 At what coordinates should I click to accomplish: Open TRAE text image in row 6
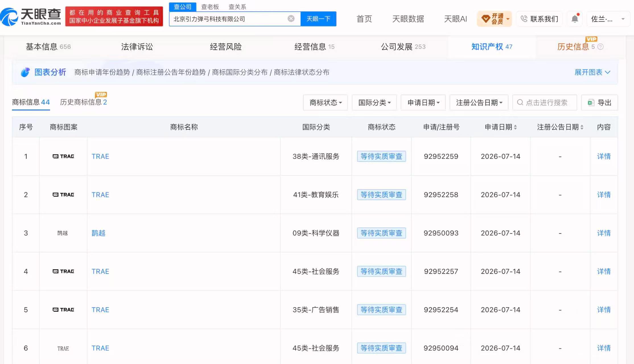point(63,348)
